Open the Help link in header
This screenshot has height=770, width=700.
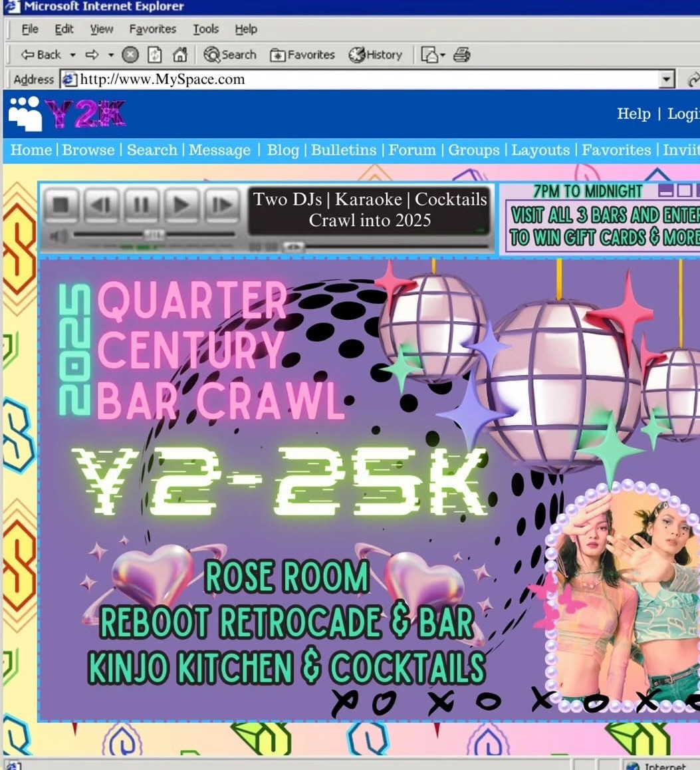pyautogui.click(x=633, y=114)
